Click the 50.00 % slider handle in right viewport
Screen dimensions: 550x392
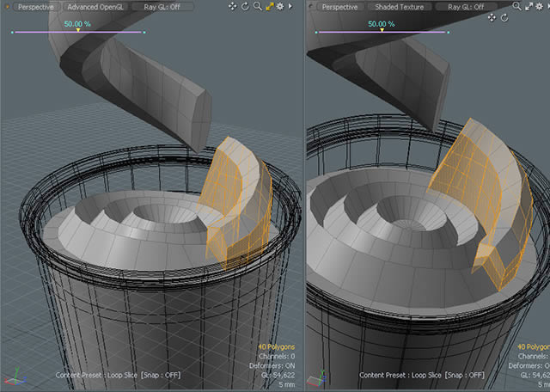tap(381, 31)
